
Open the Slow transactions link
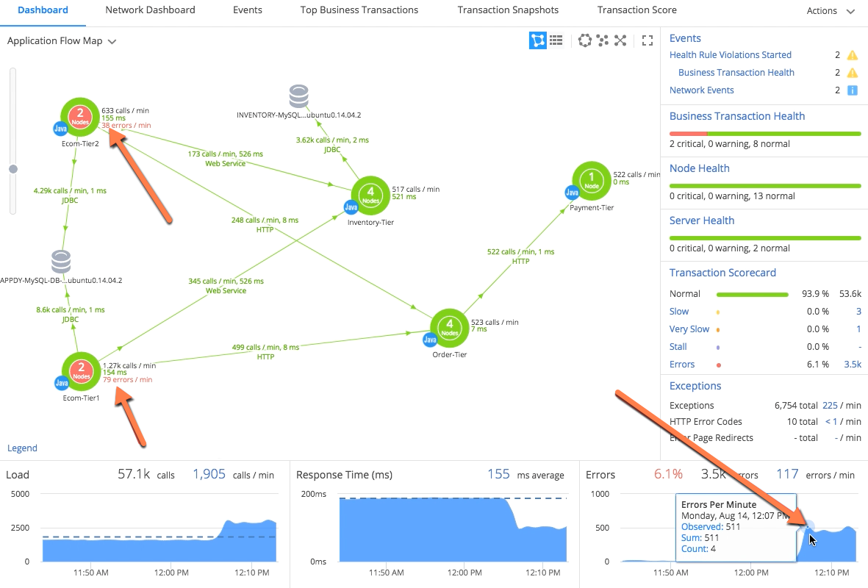(678, 311)
